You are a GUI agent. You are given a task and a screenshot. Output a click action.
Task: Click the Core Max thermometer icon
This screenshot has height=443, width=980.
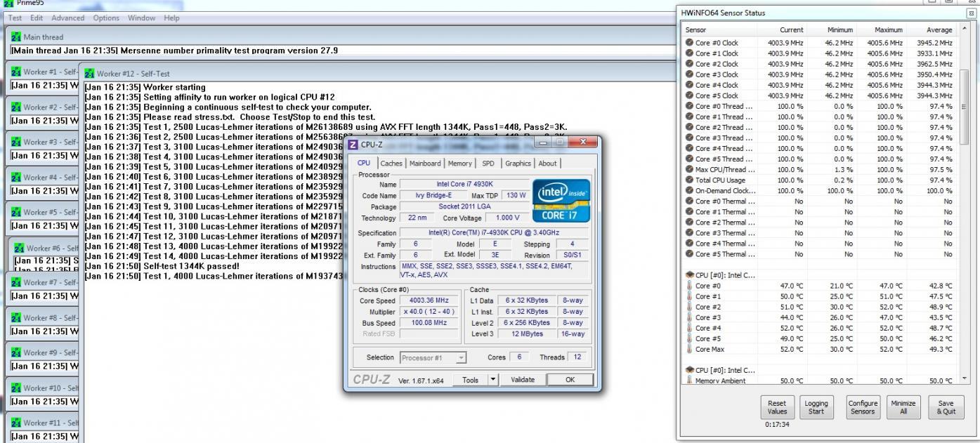coord(689,349)
